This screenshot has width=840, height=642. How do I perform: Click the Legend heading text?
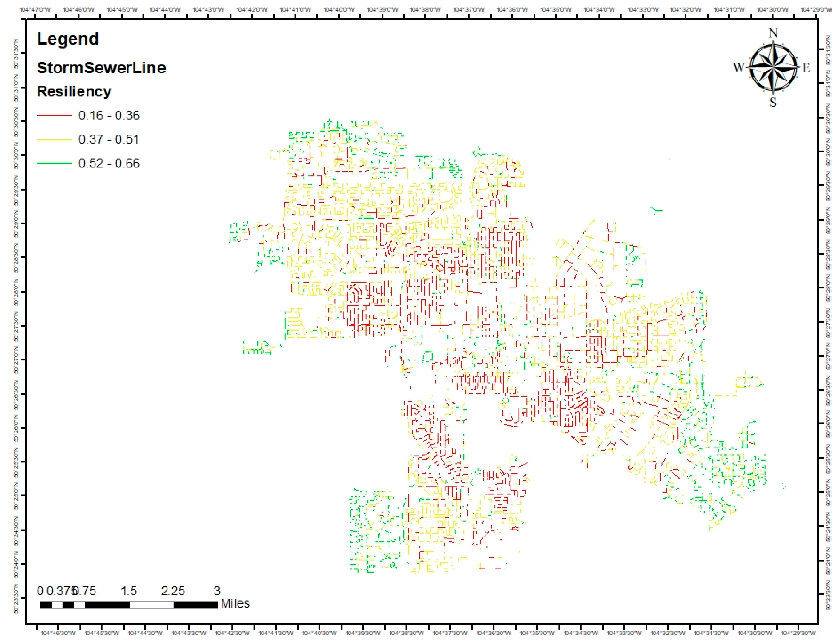coord(68,39)
